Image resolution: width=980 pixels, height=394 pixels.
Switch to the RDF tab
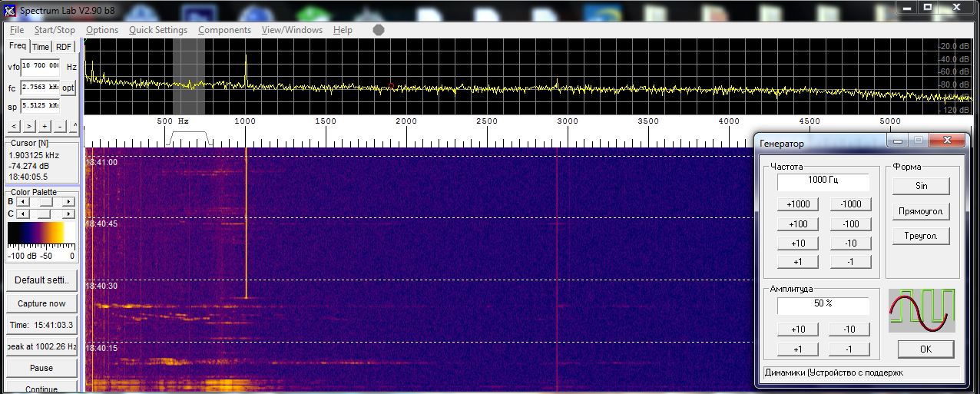click(x=64, y=47)
